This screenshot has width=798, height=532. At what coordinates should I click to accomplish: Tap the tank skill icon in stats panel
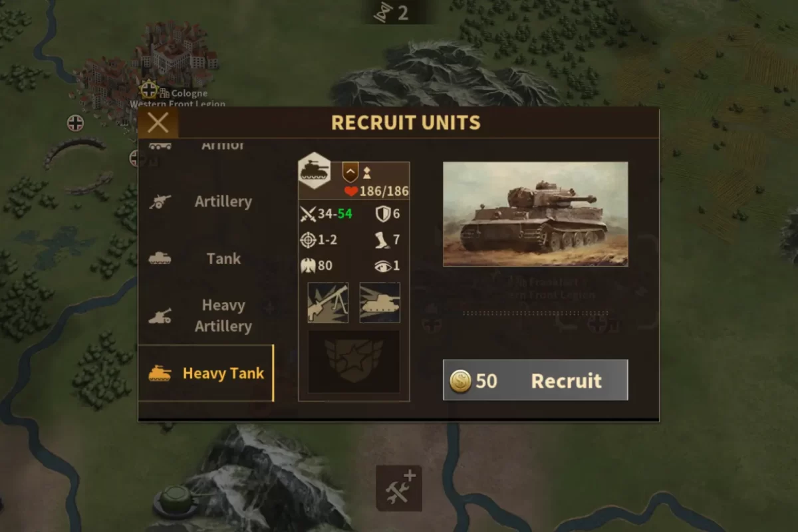pos(380,303)
